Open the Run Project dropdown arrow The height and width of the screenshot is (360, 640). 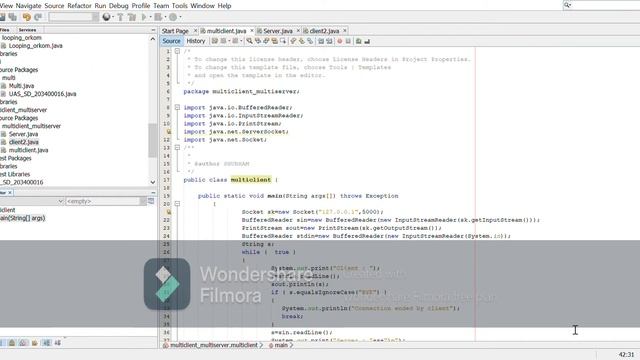coord(150,17)
